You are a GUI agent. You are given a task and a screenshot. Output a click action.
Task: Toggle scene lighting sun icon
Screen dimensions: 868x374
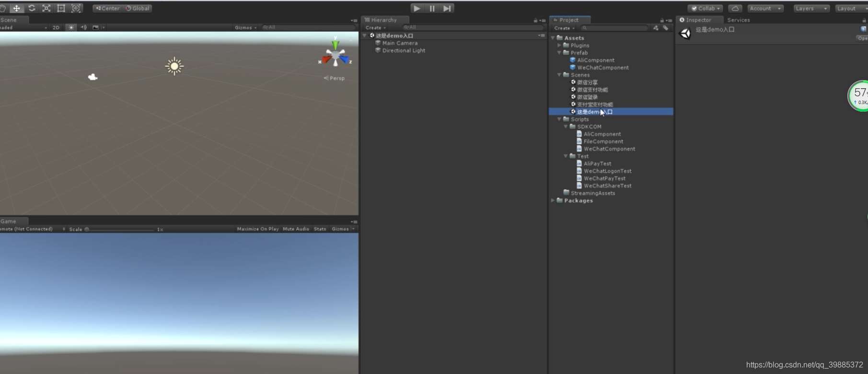[x=71, y=27]
